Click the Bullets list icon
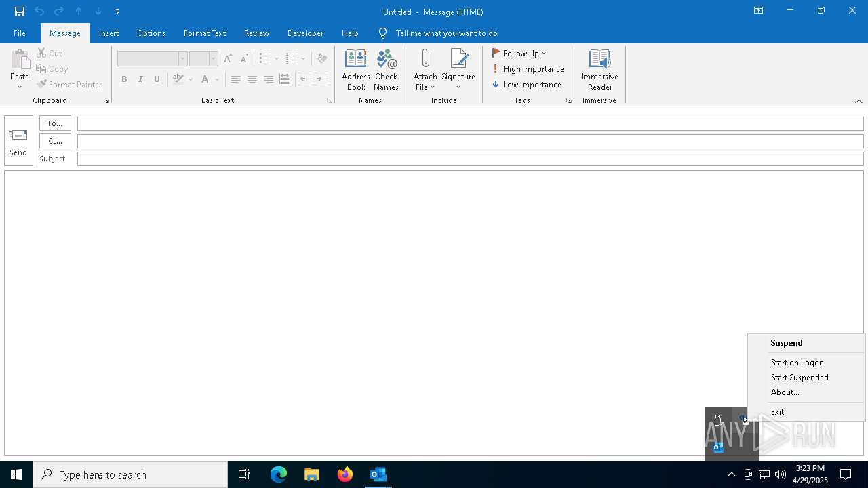Screen dimensions: 868x488 pos(264,59)
